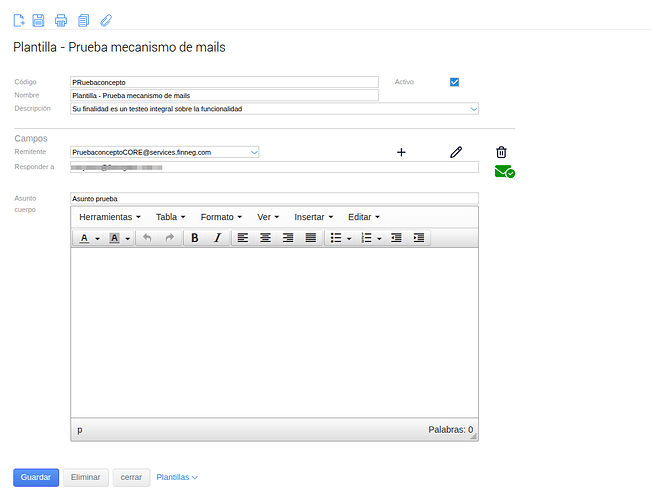Expand the Plantillas dropdown link
The image size is (652, 500).
[177, 478]
